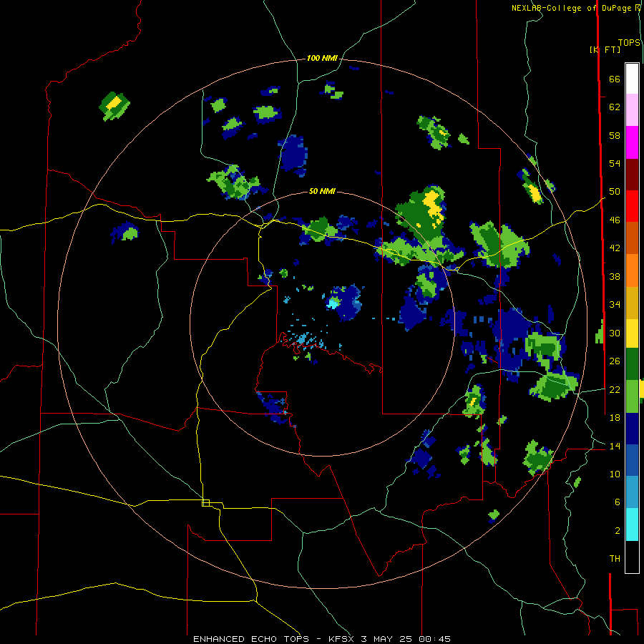
Task: Click legend value 10
Action: tap(615, 474)
